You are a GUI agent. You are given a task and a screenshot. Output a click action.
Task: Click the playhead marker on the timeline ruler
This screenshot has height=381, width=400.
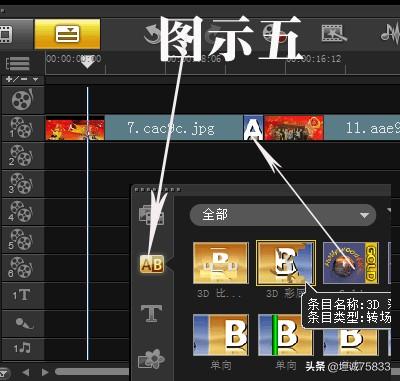[x=87, y=62]
